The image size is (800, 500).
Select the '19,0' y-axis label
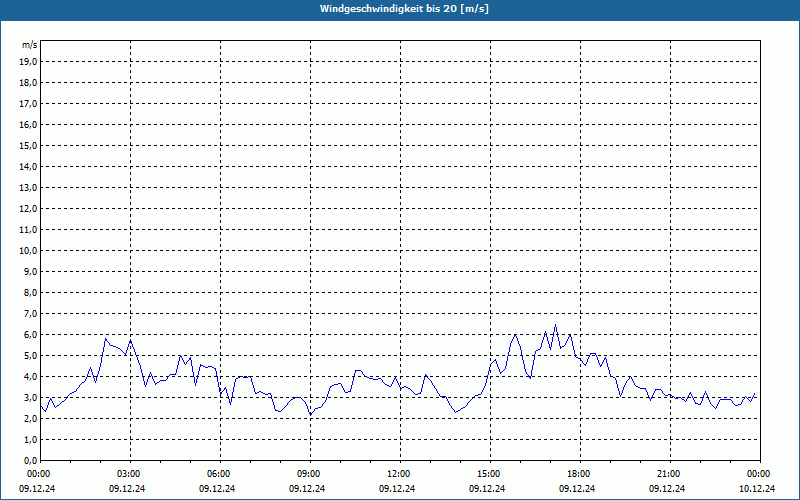(x=28, y=62)
